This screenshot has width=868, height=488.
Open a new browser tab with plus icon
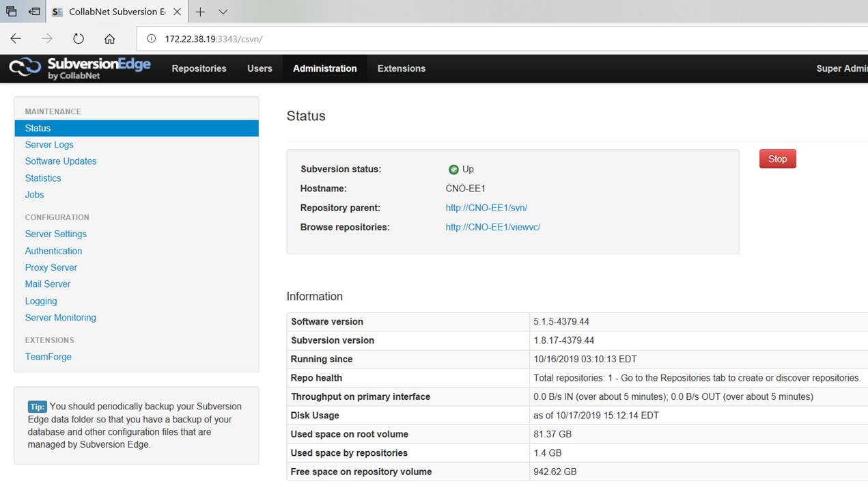[x=200, y=12]
